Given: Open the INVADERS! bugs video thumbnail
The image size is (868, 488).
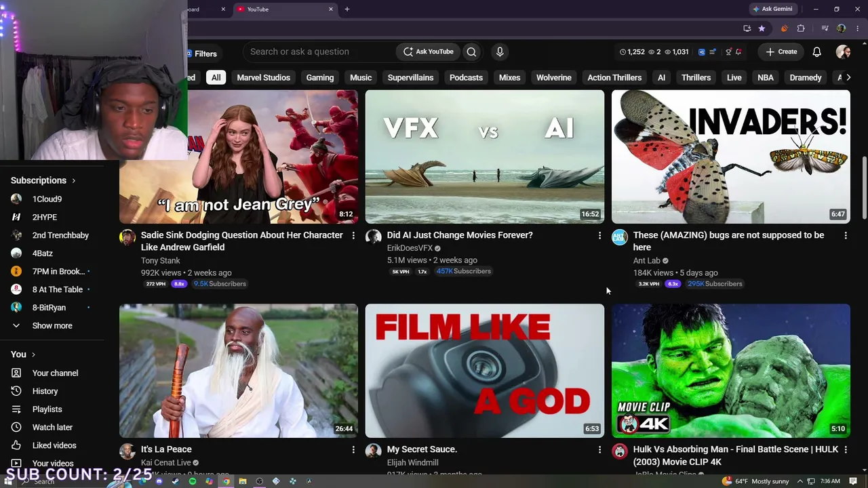Looking at the screenshot, I should 731,157.
